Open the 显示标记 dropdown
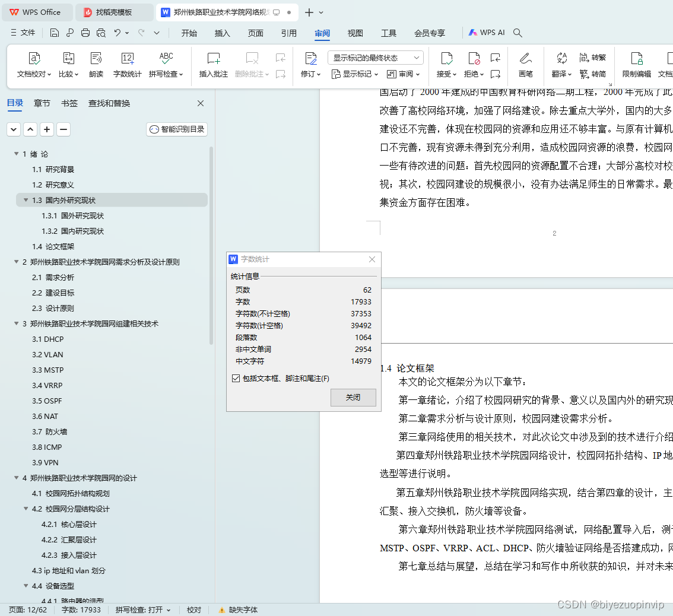The image size is (673, 616). tap(354, 74)
